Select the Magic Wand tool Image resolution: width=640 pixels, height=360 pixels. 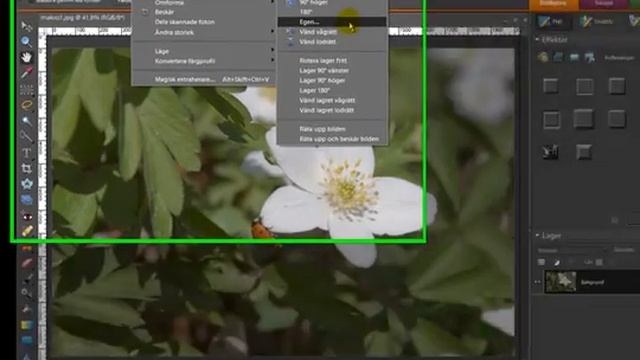[27, 121]
